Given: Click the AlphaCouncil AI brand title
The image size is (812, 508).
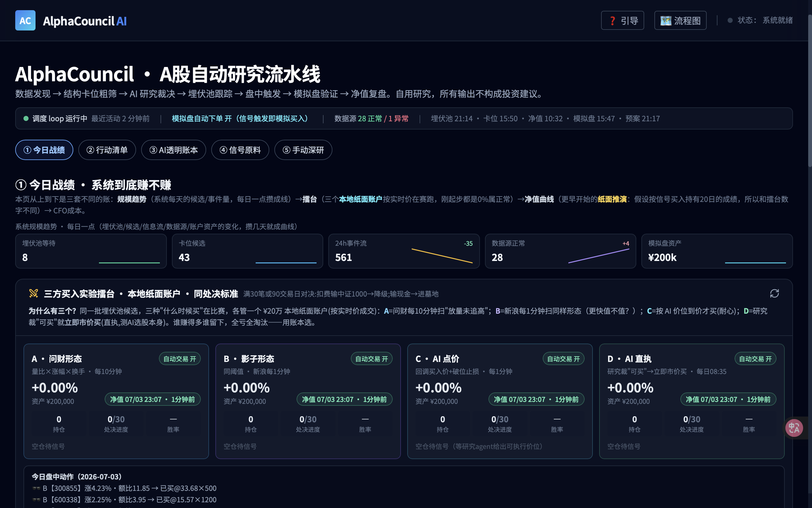Looking at the screenshot, I should 85,21.
